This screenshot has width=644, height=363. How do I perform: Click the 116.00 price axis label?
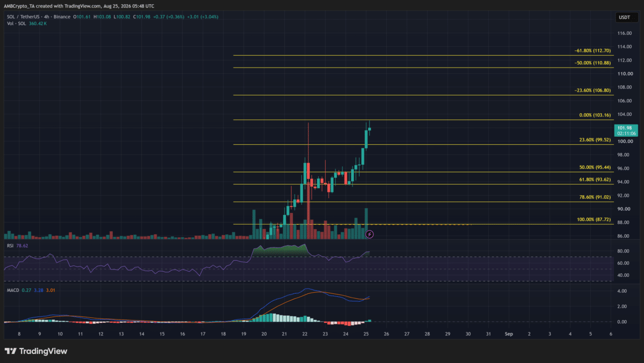point(624,33)
